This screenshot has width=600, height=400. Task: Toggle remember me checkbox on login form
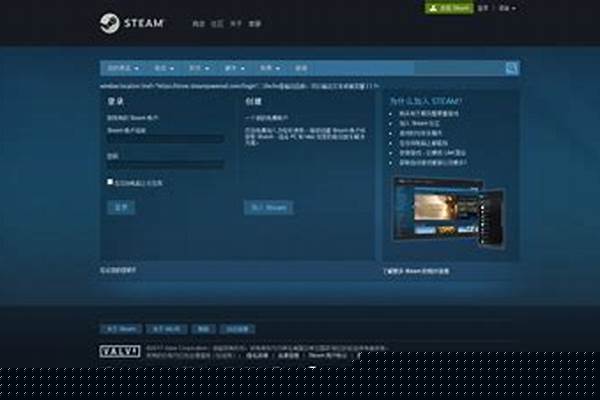[x=110, y=182]
